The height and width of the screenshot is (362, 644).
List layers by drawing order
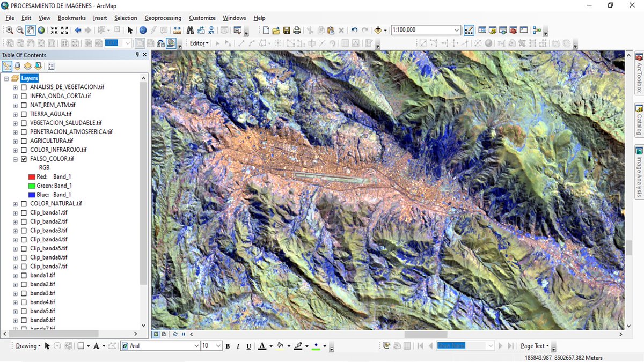click(8, 67)
